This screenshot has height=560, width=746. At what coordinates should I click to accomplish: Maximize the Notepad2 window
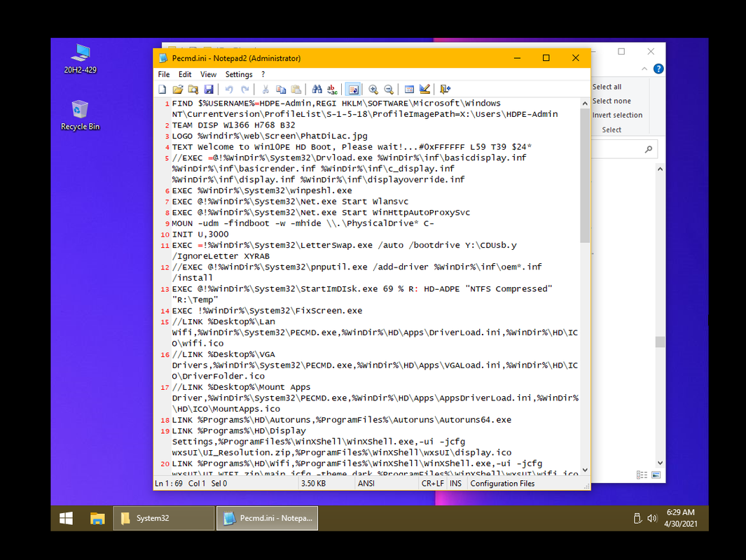[x=546, y=58]
